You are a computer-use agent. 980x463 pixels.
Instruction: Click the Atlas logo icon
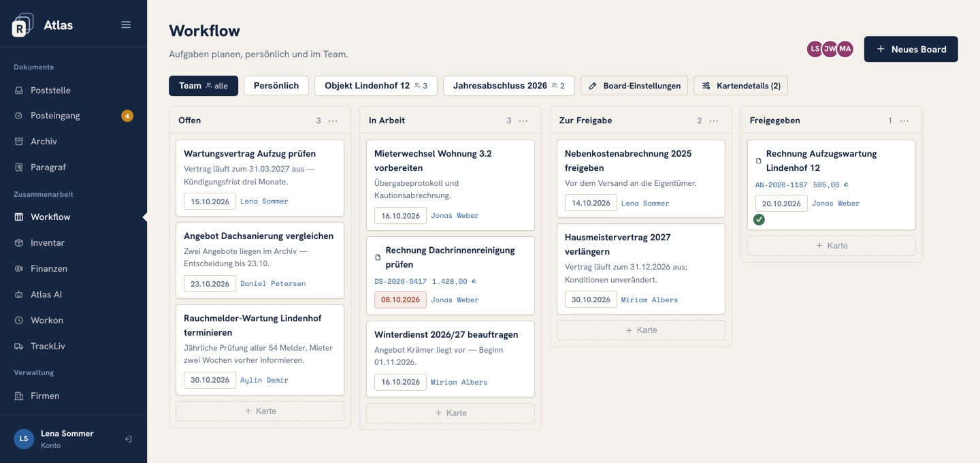point(22,25)
